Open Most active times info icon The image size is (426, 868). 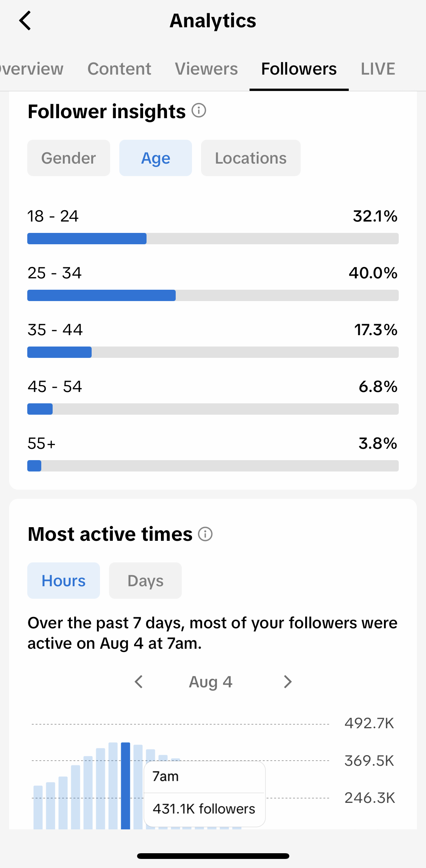coord(205,534)
